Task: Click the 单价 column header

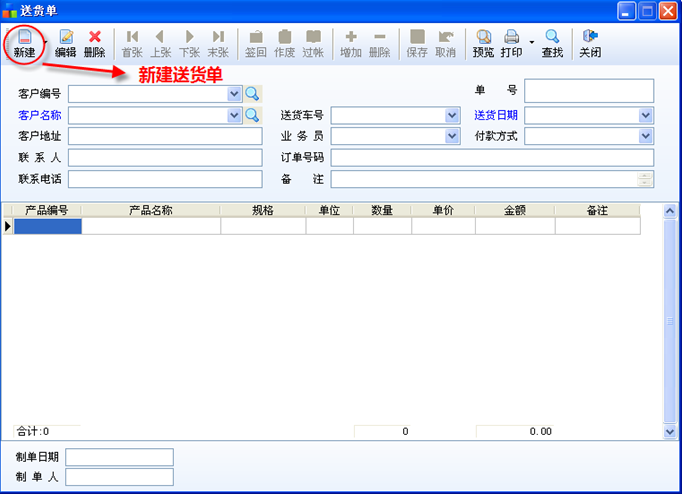Action: pyautogui.click(x=443, y=211)
